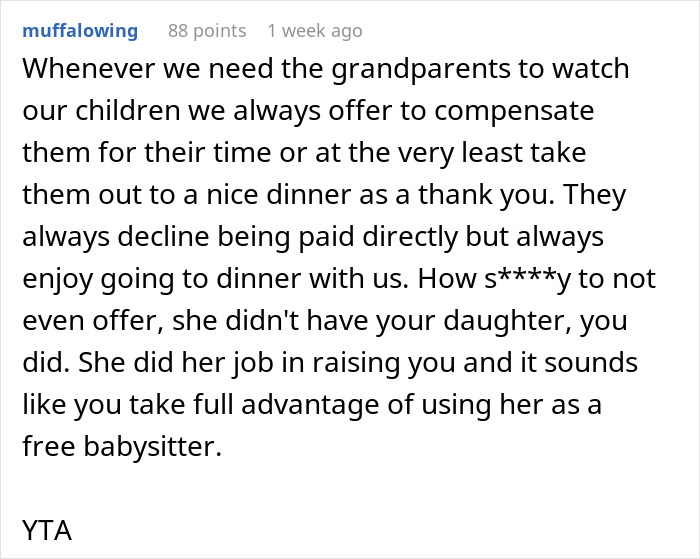
Task: Click the 88 points score label
Action: (x=207, y=31)
